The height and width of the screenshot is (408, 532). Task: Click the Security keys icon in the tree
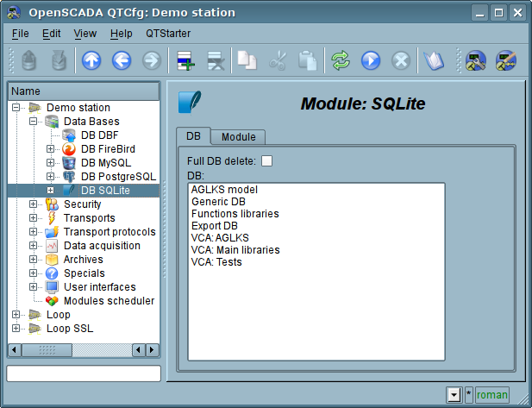52,204
